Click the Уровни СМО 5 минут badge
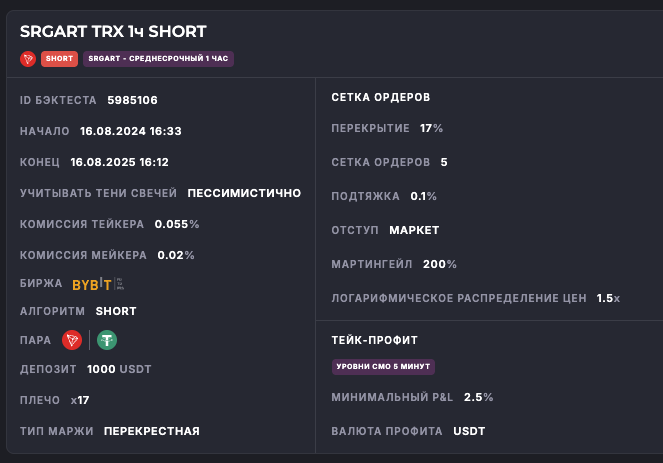The width and height of the screenshot is (663, 463). (x=383, y=367)
